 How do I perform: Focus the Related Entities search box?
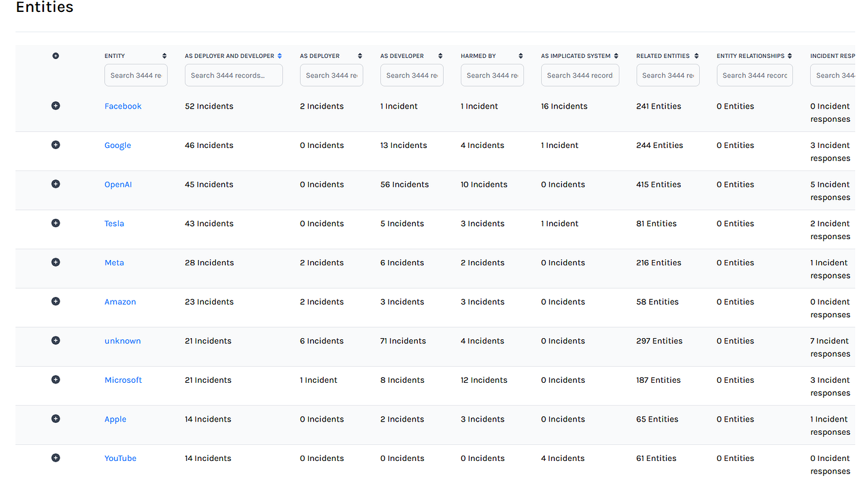[668, 75]
